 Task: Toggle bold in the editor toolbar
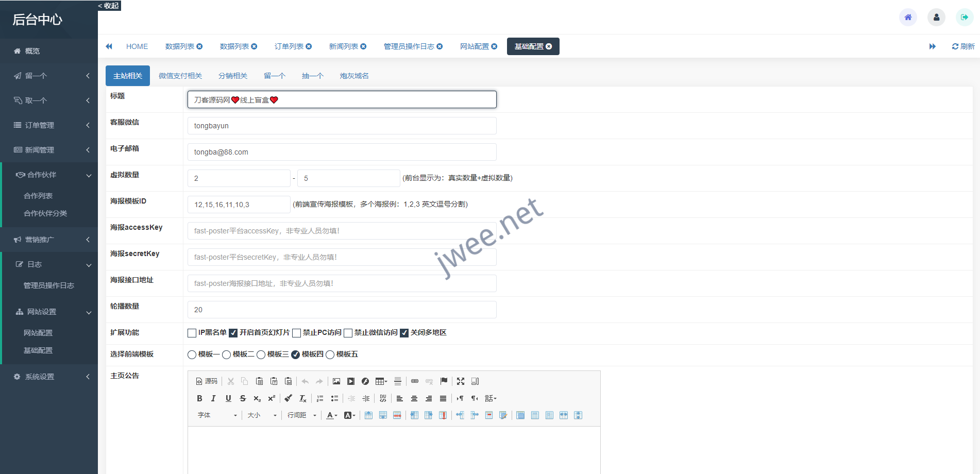199,398
